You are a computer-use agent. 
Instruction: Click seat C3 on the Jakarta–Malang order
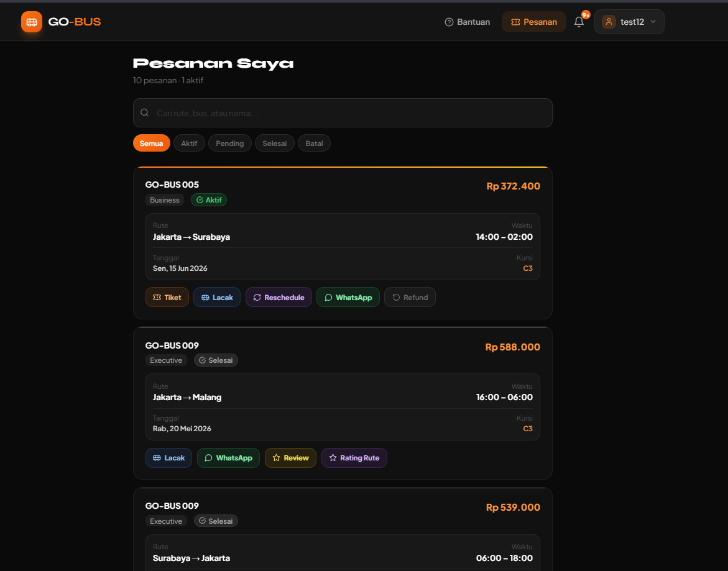[528, 429]
